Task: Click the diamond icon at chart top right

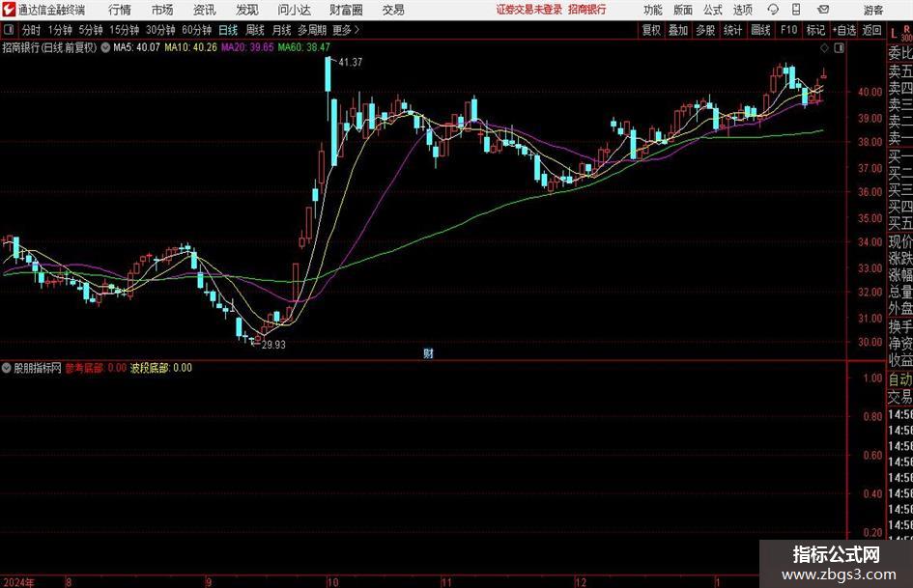Action: [824, 48]
